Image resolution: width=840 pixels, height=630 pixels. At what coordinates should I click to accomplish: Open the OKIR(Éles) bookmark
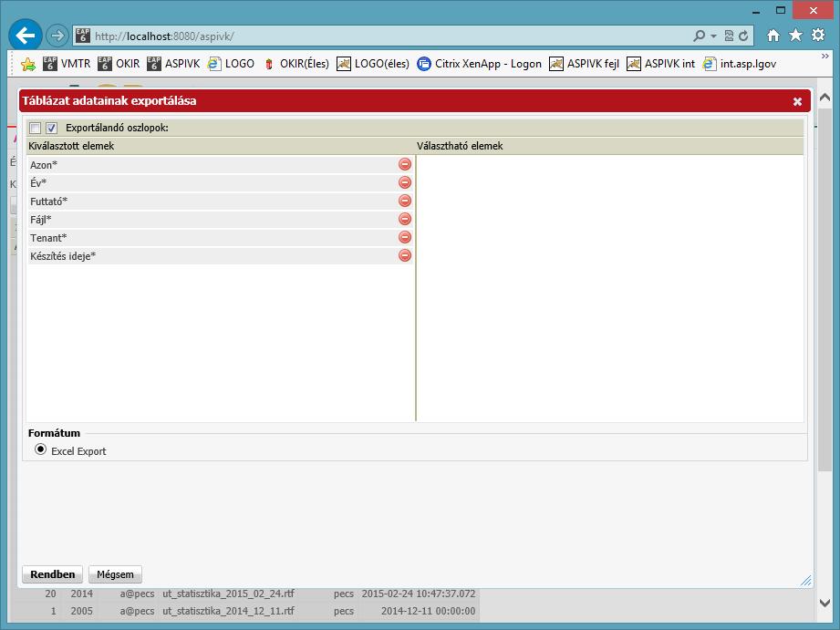pos(296,64)
